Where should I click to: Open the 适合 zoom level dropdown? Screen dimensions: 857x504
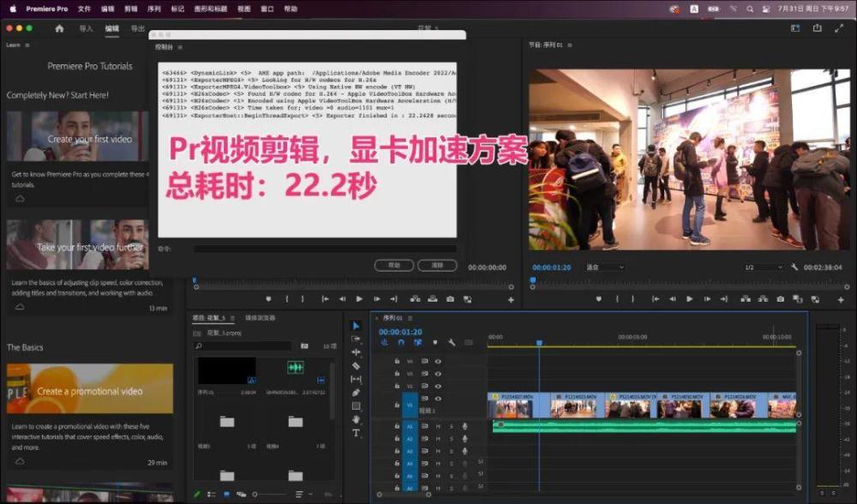click(604, 267)
